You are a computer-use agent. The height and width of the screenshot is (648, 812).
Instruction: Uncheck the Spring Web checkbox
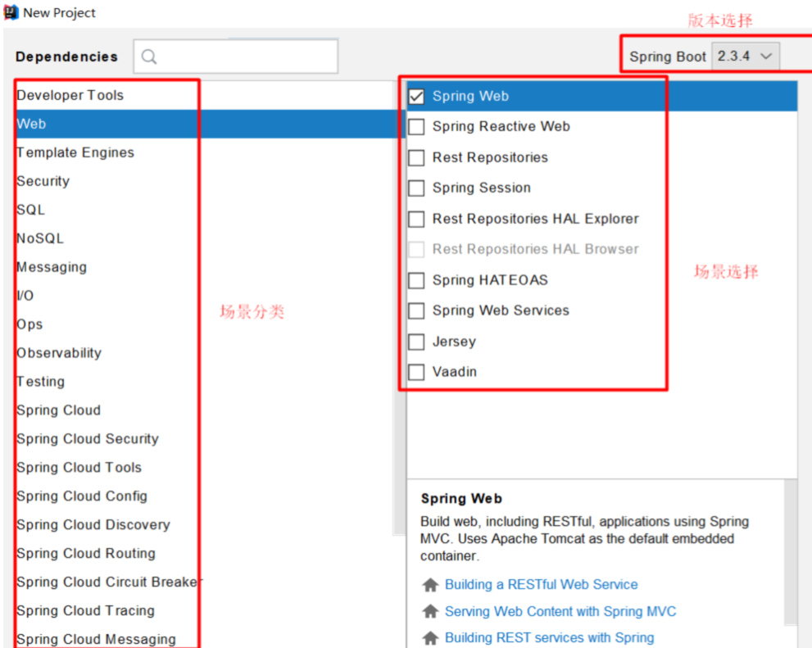pyautogui.click(x=416, y=97)
